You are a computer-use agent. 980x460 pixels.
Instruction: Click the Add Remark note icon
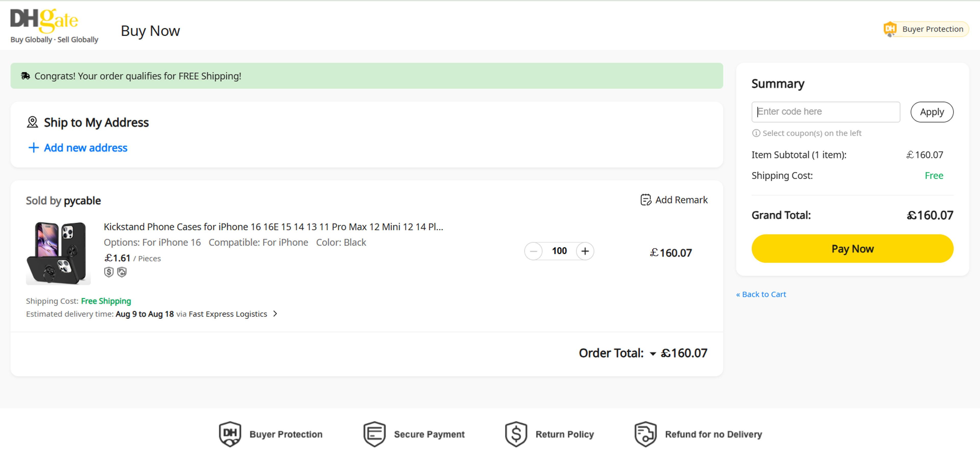646,200
